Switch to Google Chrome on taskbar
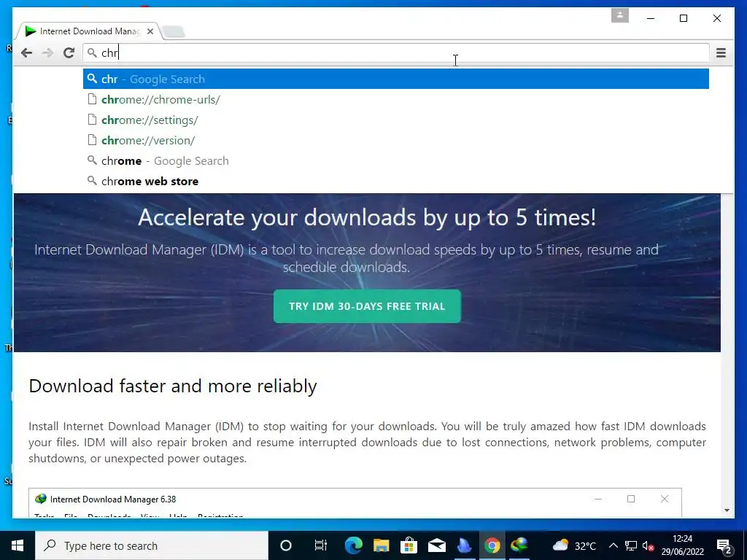This screenshot has width=747, height=560. coord(492,545)
